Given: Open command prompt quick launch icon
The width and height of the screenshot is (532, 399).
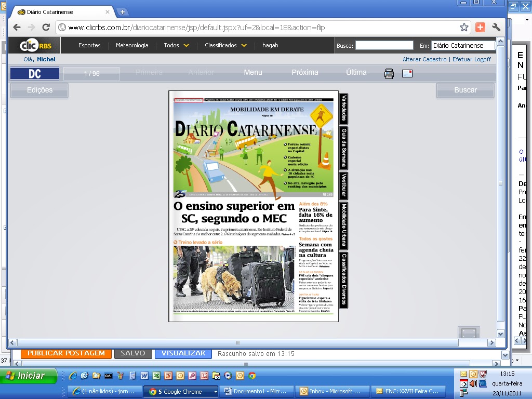Looking at the screenshot, I should 108,376.
